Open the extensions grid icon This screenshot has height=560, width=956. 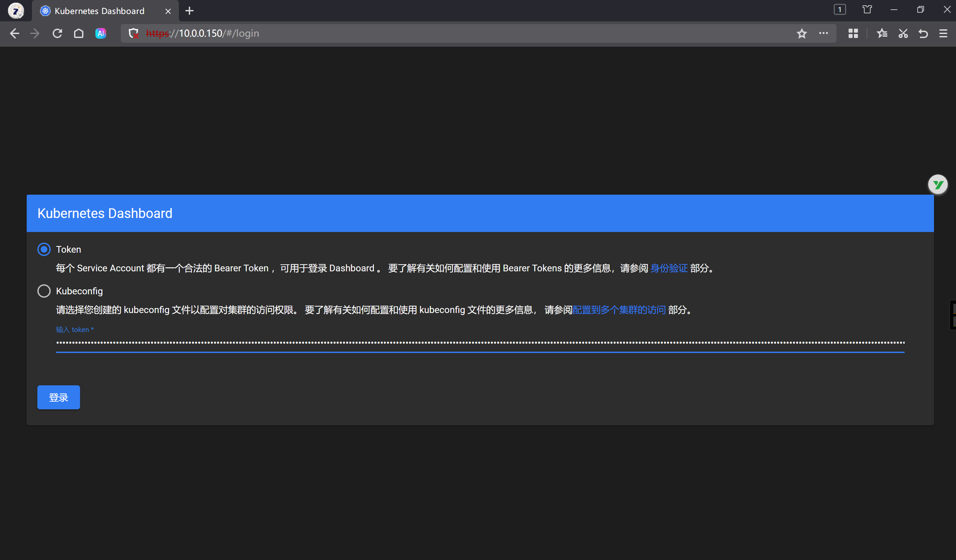853,33
